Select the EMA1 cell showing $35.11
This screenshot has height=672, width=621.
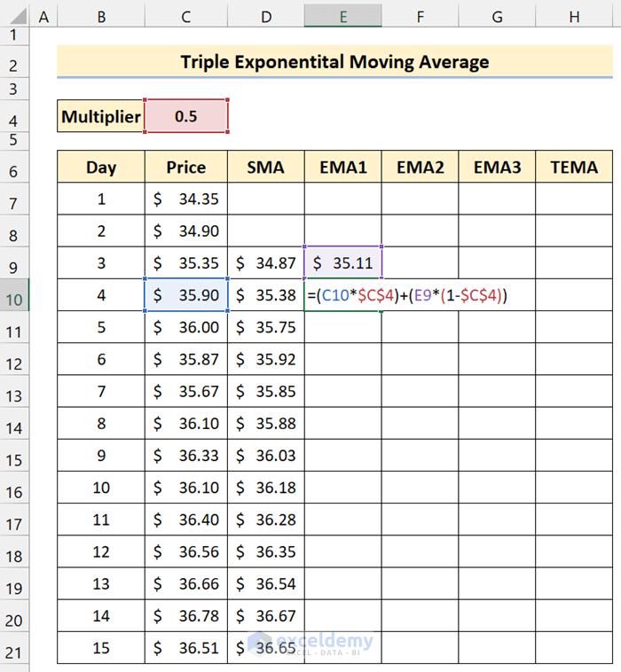click(342, 262)
